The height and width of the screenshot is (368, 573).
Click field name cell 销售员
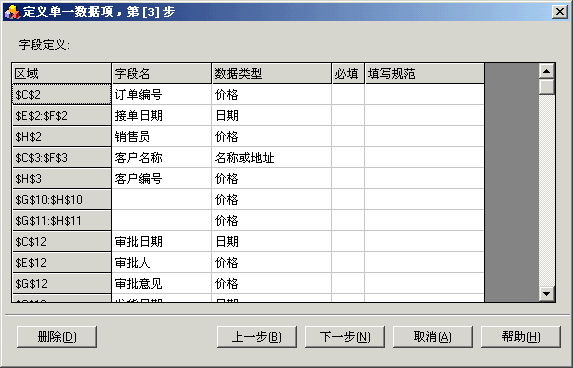point(162,137)
